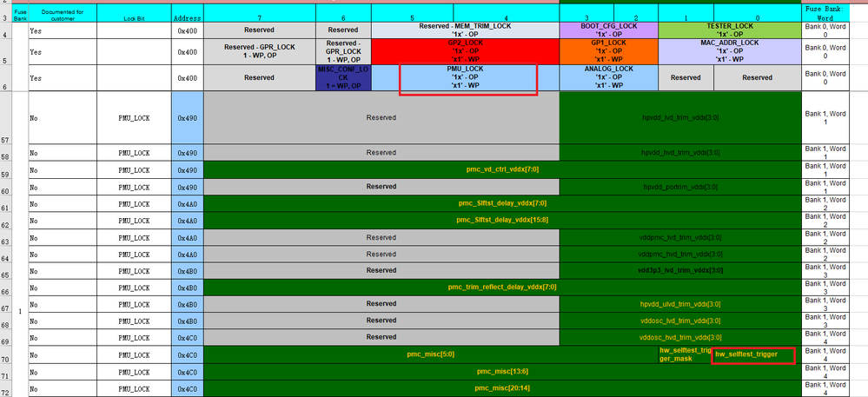Select the bit 6 column header cell
Image resolution: width=868 pixels, height=397 pixels.
[x=343, y=13]
